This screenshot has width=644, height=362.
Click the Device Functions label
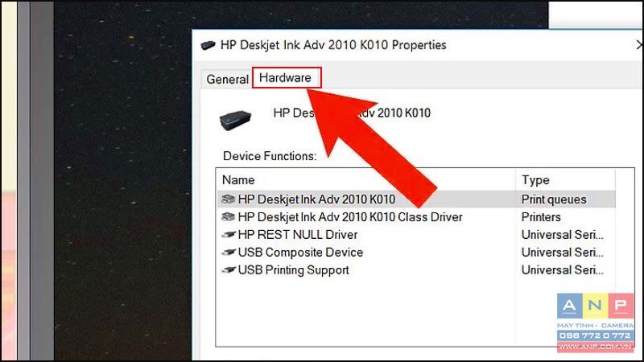point(270,156)
